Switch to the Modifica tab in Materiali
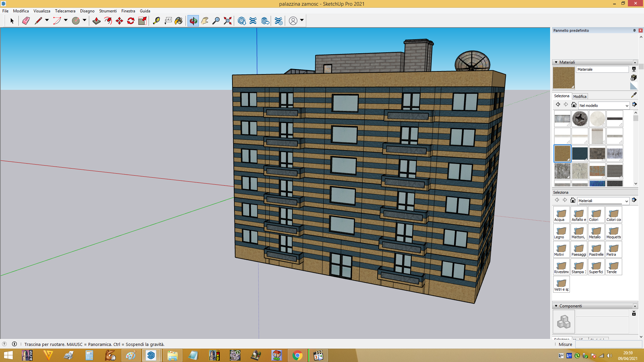Image resolution: width=644 pixels, height=362 pixels. pos(580,96)
